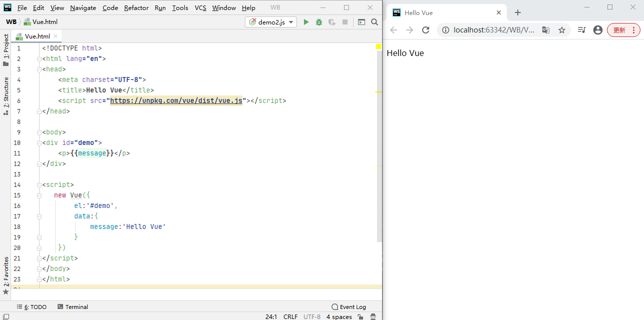The height and width of the screenshot is (320, 644).
Task: Click the localhost address bar in Chrome
Action: pos(493,30)
